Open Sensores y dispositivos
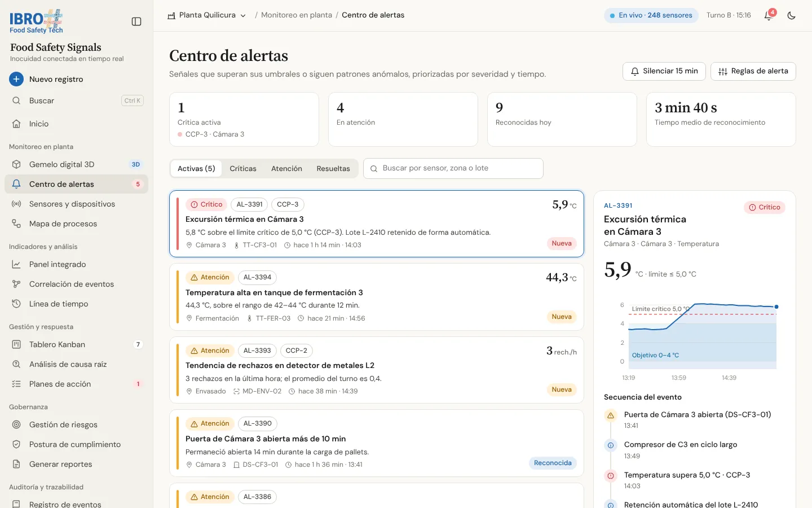Screen dimensions: 812x508 tap(77, 204)
